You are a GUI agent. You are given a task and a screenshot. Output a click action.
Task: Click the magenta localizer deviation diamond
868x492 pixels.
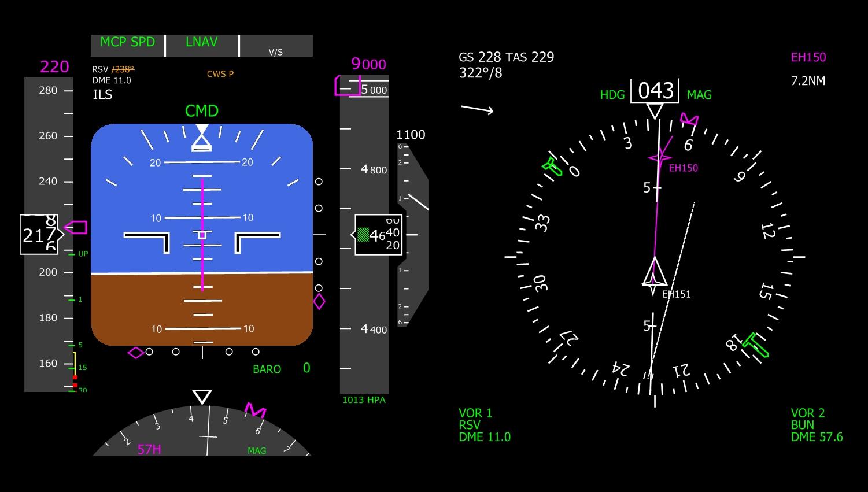tap(136, 353)
